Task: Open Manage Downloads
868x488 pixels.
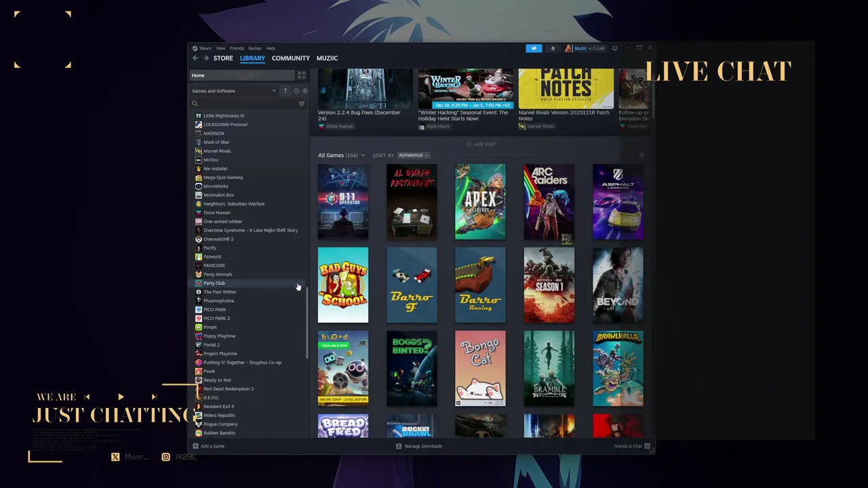Action: [x=419, y=446]
